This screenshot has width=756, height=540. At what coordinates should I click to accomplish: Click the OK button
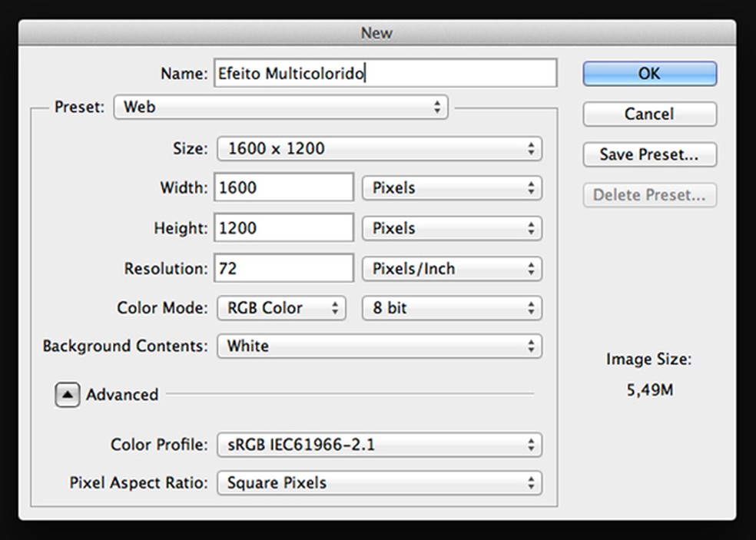pos(649,74)
